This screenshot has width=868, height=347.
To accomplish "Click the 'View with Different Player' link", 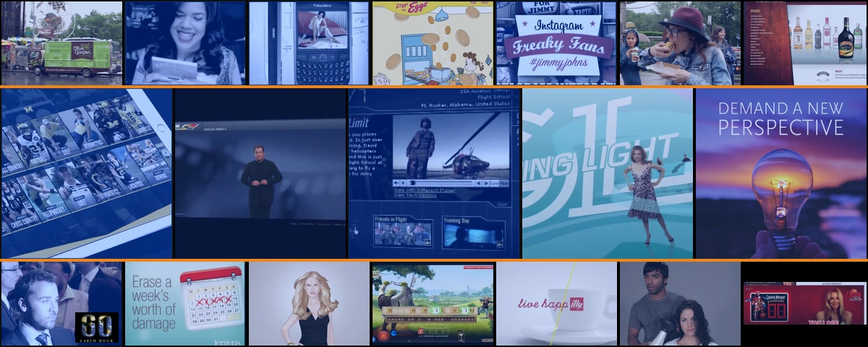I will tap(425, 189).
